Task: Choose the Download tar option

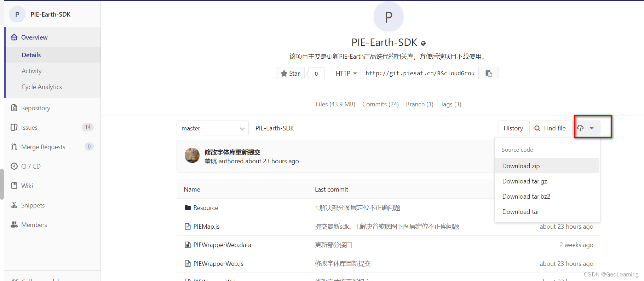Action: pyautogui.click(x=547, y=211)
